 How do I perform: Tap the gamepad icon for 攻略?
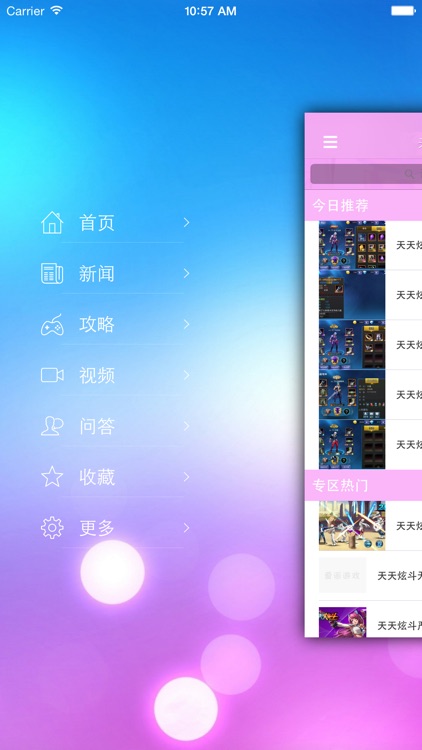click(52, 325)
